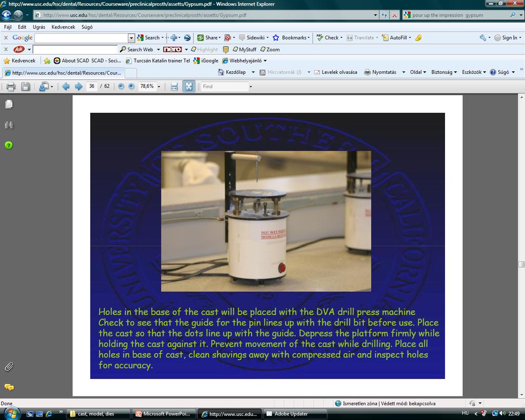The width and height of the screenshot is (525, 420).
Task: Open the Google search box dropdown
Action: (x=131, y=38)
